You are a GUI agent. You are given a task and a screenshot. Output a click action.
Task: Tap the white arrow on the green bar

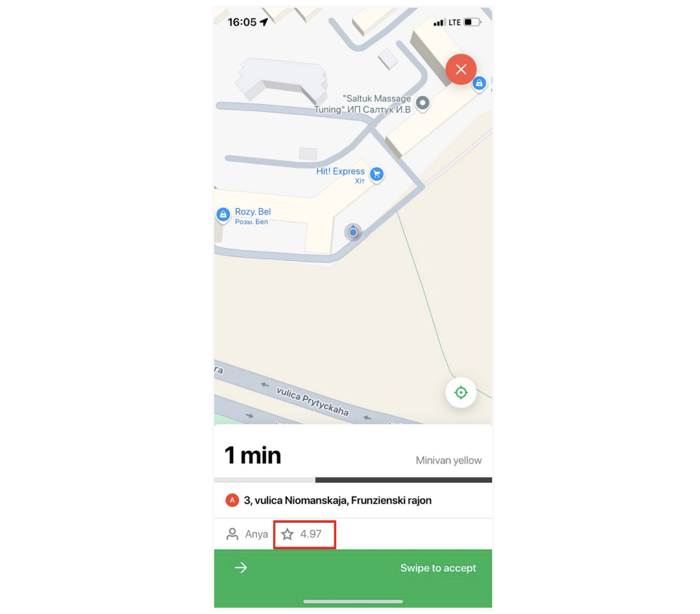241,568
